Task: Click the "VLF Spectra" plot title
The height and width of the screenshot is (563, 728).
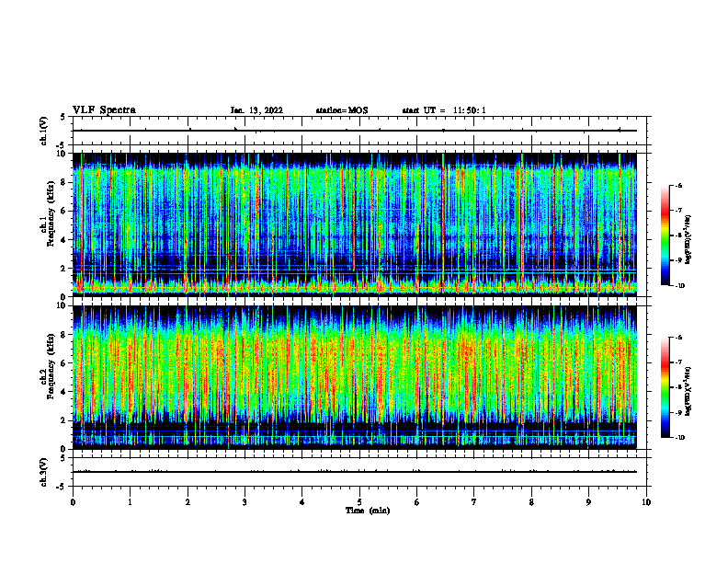Action: 104,110
